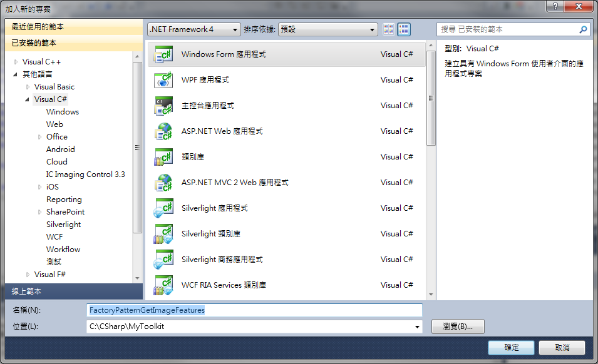The height and width of the screenshot is (364, 598).
Task: Click the template list scroll-down arrow
Action: tap(431, 295)
